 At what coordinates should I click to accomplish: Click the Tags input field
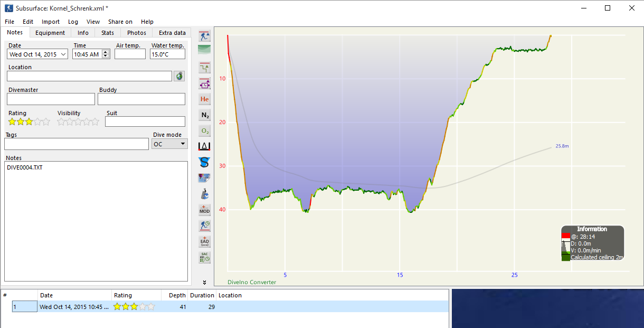pyautogui.click(x=77, y=144)
